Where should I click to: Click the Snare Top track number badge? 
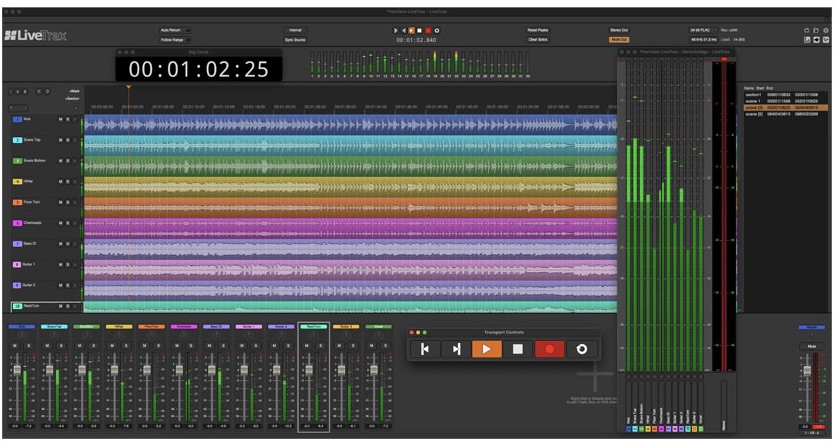click(x=17, y=140)
